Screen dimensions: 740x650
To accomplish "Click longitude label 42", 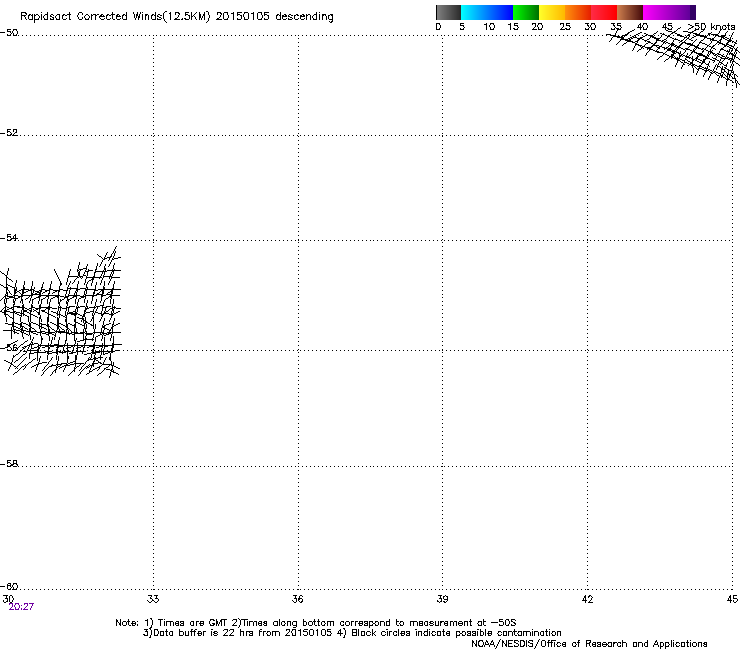I will coord(587,599).
